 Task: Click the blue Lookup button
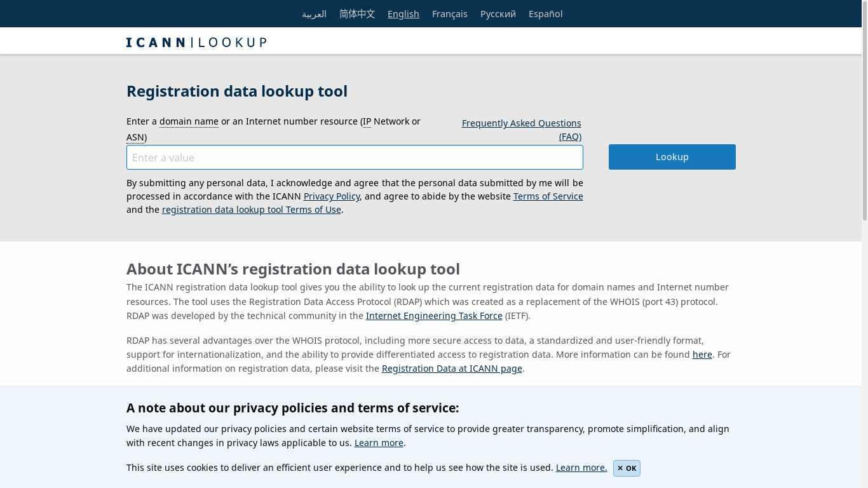pos(672,157)
